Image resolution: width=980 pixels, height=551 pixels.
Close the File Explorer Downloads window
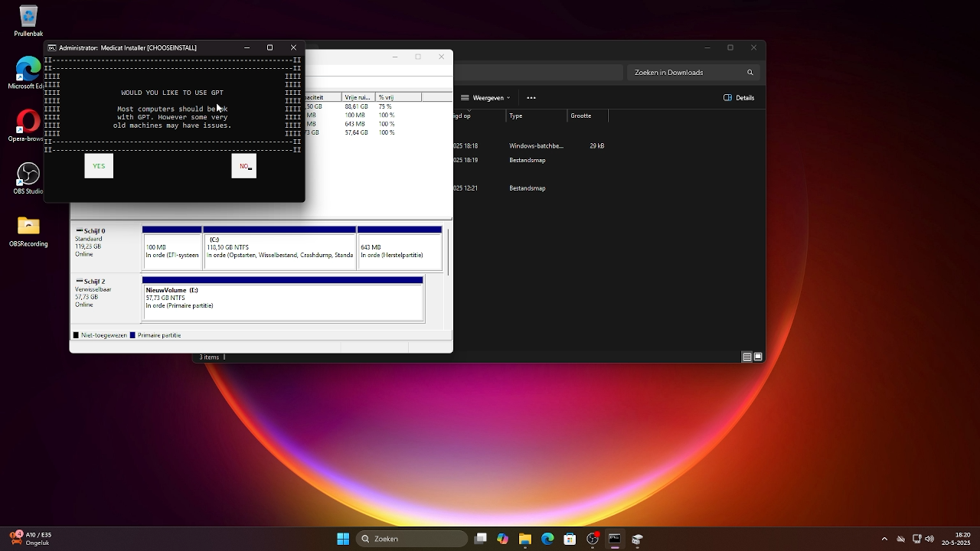coord(754,47)
